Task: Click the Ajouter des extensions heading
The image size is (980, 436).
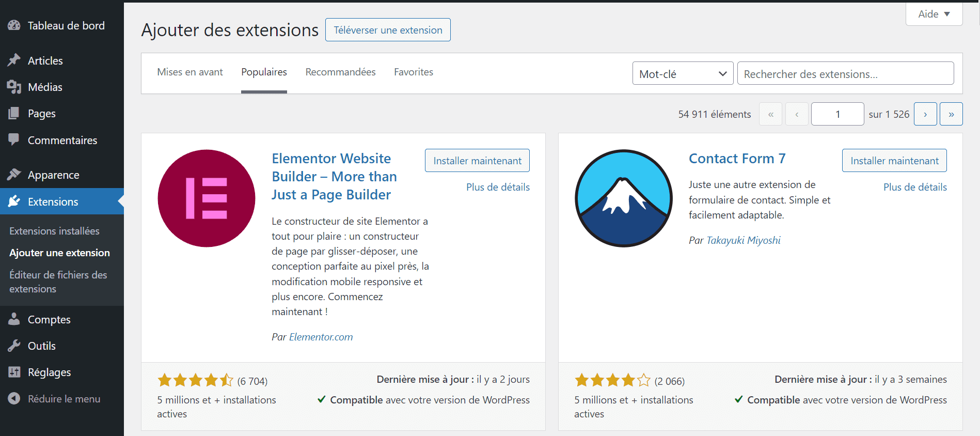Action: [230, 30]
